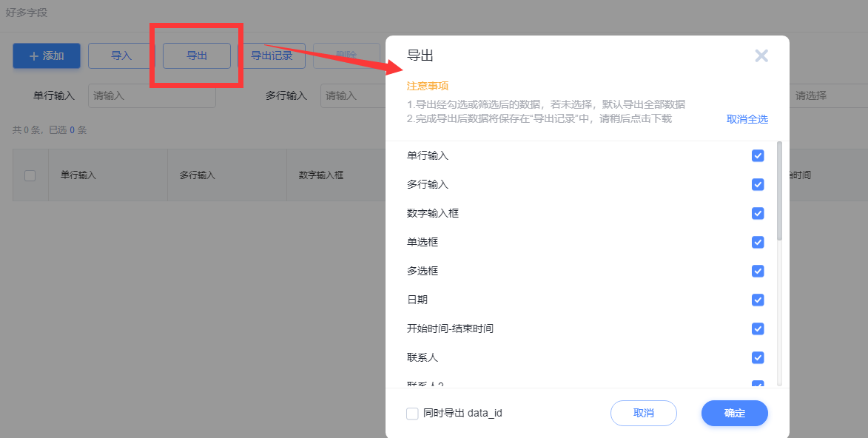Uncheck the 多行输入 export field checkbox

tap(758, 184)
